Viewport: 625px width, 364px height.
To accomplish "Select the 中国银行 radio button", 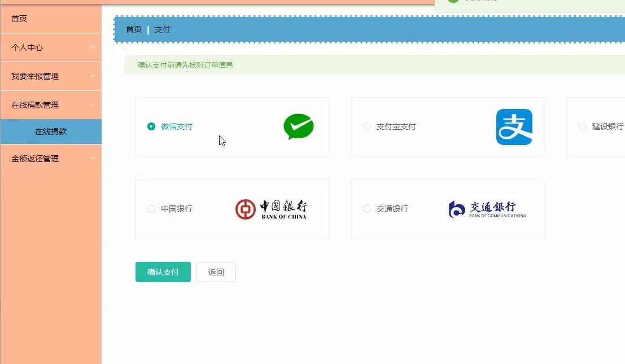I will [x=151, y=209].
